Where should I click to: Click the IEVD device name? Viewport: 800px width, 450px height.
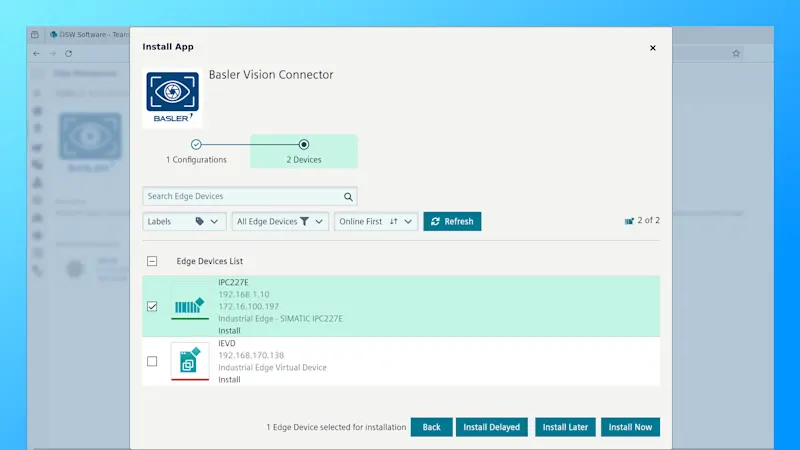(227, 343)
